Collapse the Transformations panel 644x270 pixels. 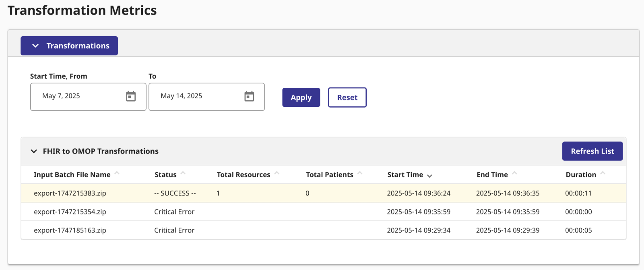click(x=69, y=46)
